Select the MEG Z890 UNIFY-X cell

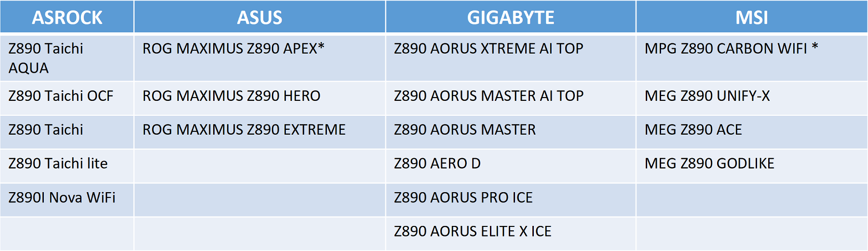[707, 96]
